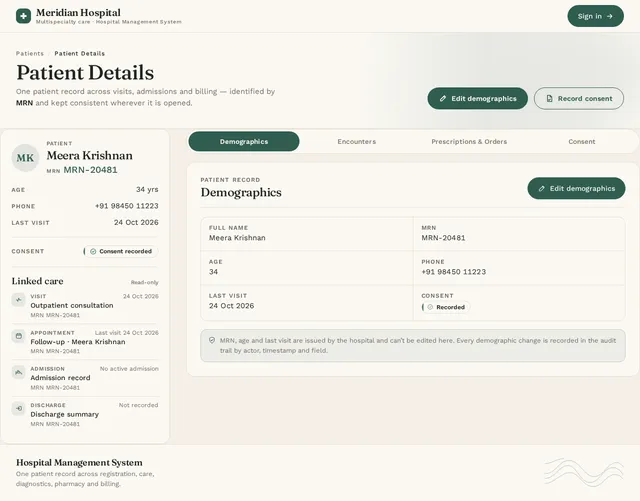Click the Record consent button

click(x=579, y=98)
